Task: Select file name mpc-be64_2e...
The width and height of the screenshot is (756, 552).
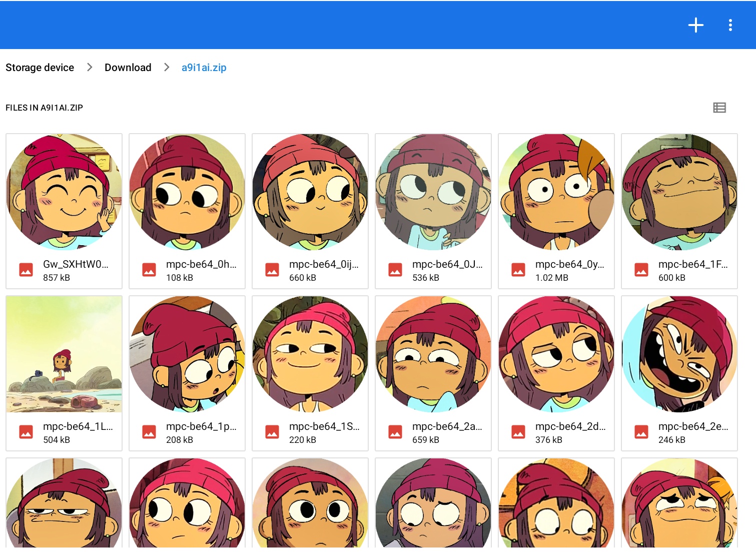Action: [693, 426]
